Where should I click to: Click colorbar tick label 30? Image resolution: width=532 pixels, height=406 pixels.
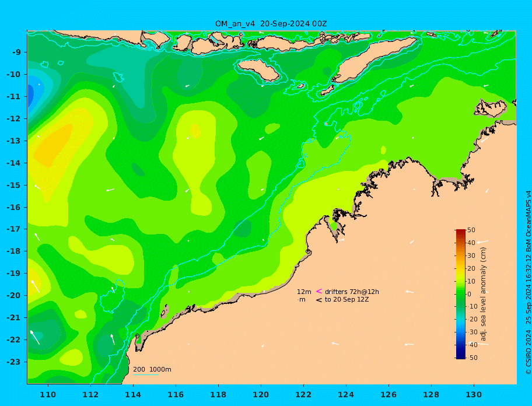471,256
